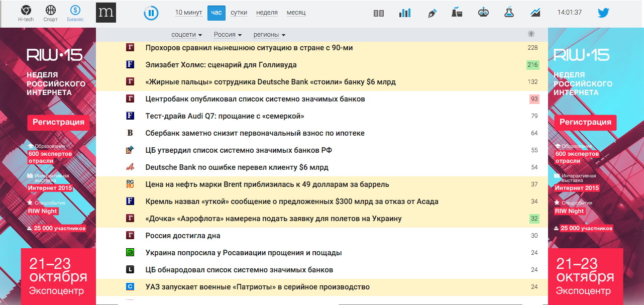Image resolution: width=644 pixels, height=305 pixels.
Task: Click Forbes icon beside Кремль назвал
Action: pos(130,201)
